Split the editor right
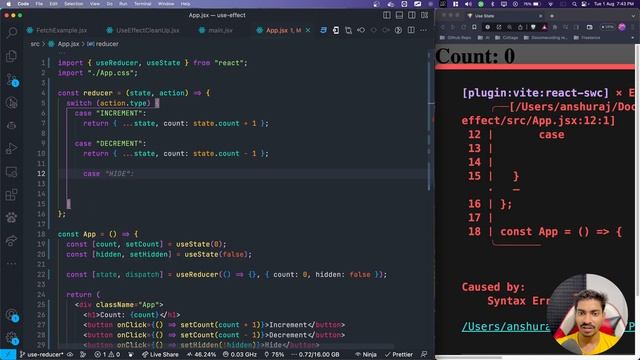 click(411, 30)
